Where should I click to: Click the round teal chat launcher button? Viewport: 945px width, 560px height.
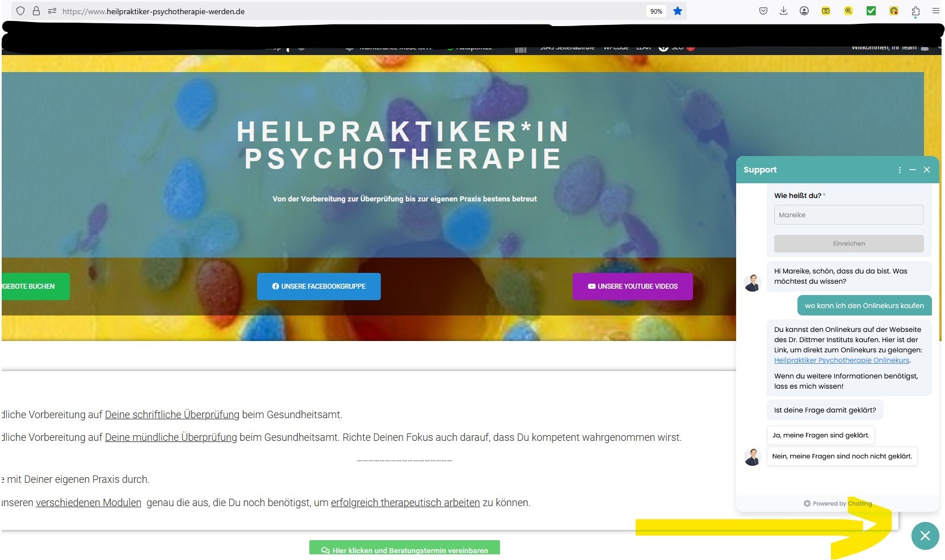tap(925, 536)
